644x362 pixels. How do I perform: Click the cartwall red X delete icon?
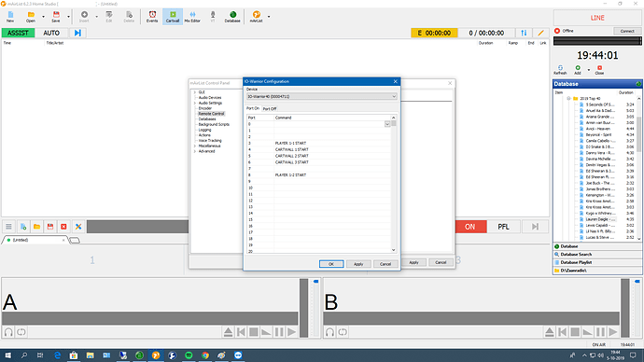[x=63, y=227]
